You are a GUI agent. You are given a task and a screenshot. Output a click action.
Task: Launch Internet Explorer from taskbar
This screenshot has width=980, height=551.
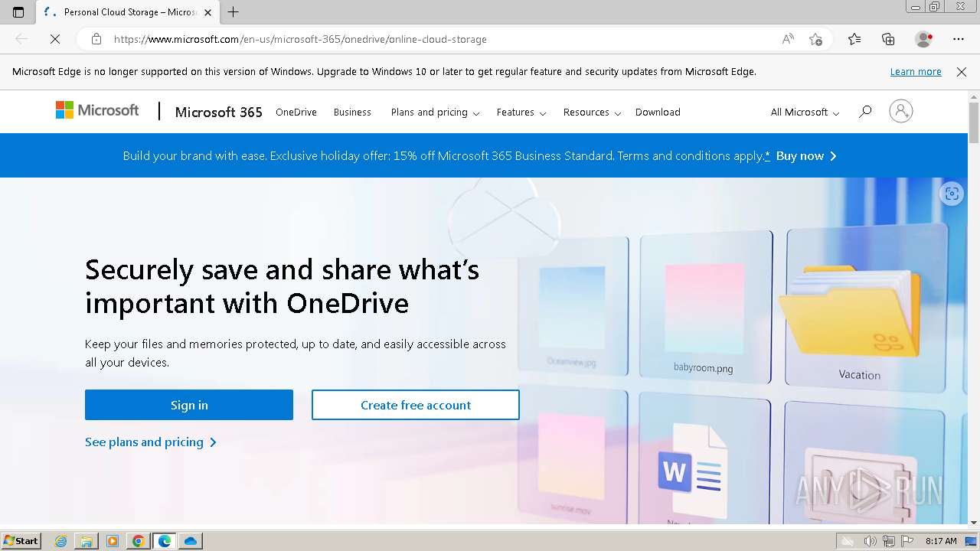tap(60, 541)
